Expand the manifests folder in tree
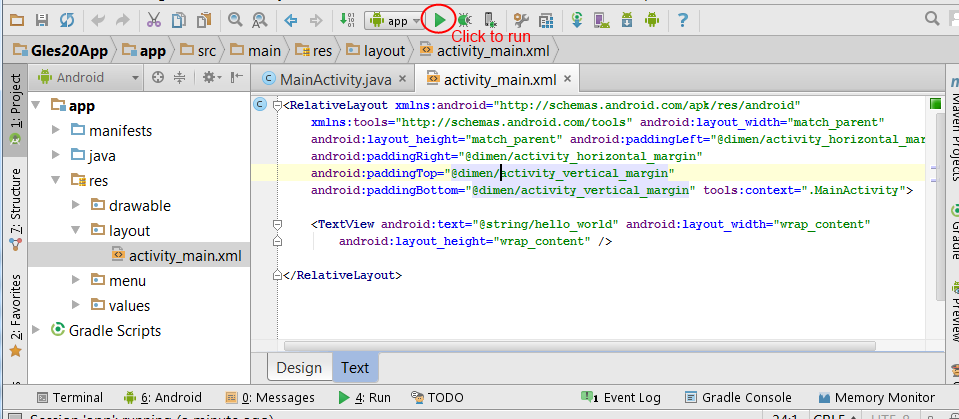This screenshot has height=419, width=959. 55,131
